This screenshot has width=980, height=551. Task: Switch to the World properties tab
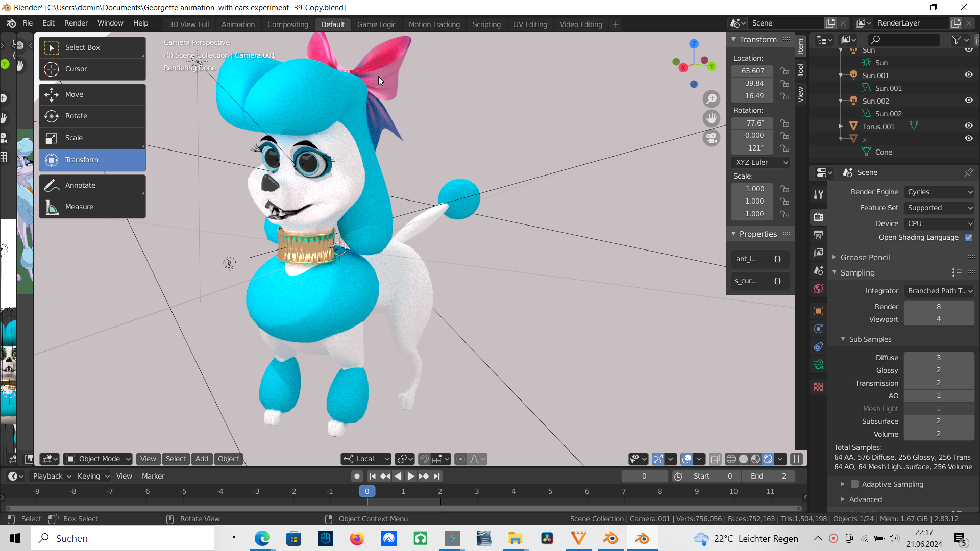[818, 288]
